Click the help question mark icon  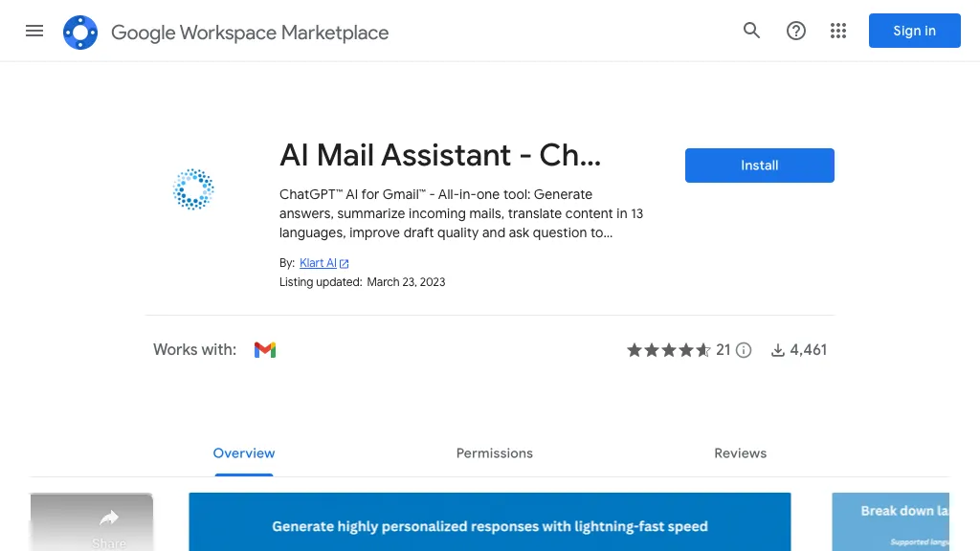click(x=795, y=31)
